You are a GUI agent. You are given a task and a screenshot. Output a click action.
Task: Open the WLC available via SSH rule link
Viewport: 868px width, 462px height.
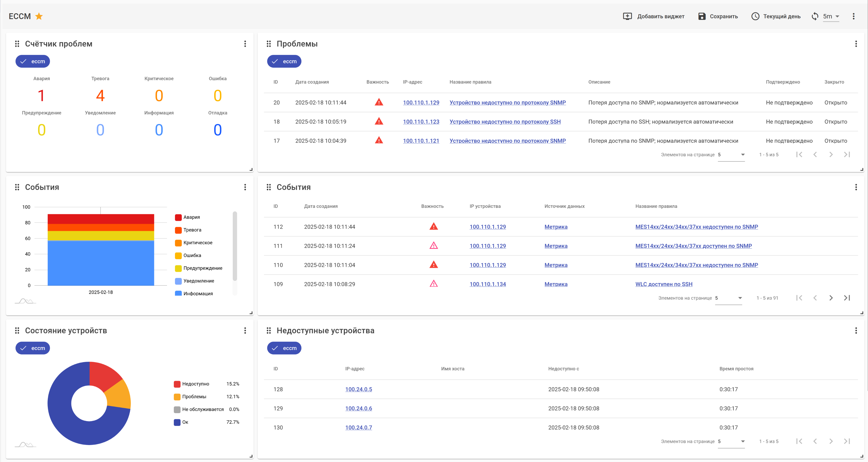point(663,284)
